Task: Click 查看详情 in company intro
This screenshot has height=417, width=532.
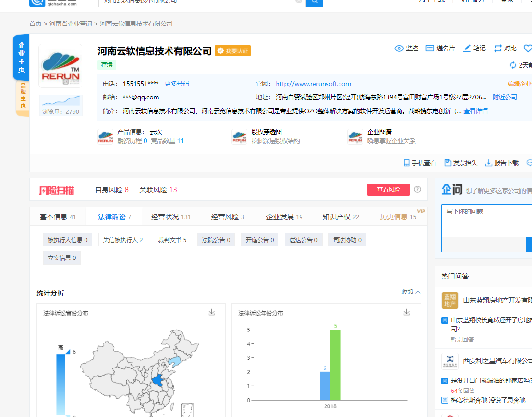Action: click(x=476, y=111)
